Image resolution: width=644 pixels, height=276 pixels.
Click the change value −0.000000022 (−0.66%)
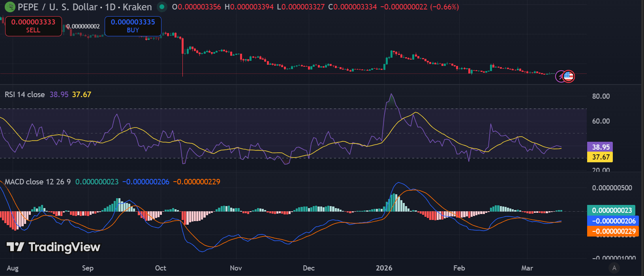click(x=419, y=7)
